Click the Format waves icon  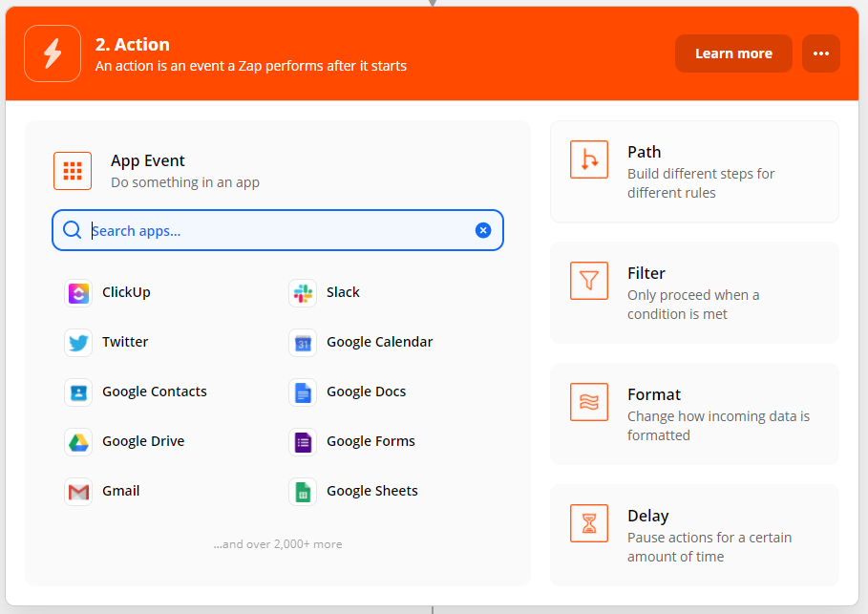(589, 402)
